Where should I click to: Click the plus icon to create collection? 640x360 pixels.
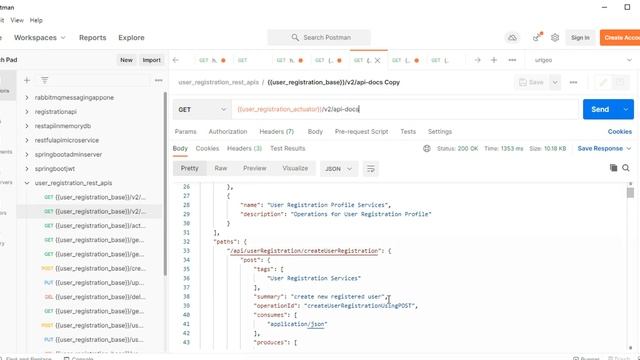[27, 80]
